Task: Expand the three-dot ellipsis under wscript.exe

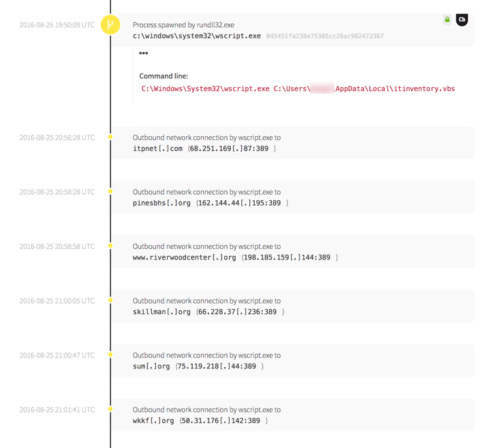Action: [143, 53]
